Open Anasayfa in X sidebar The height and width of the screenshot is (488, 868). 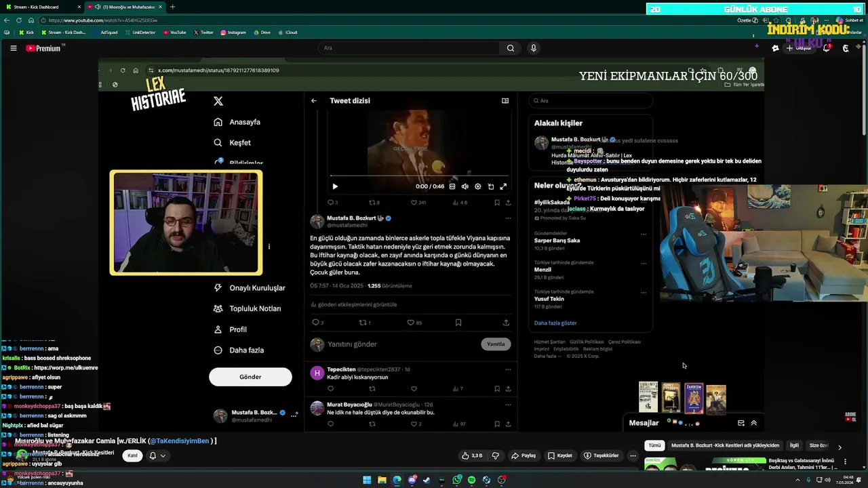tap(237, 122)
